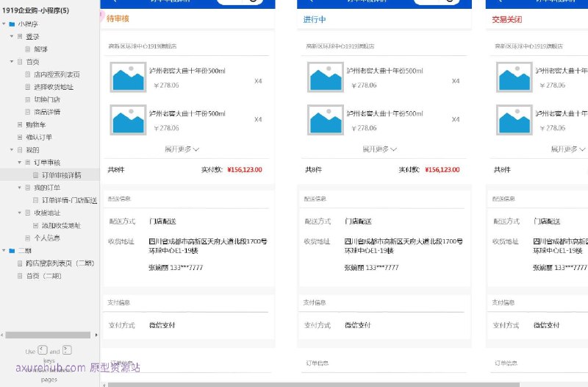Open the 店内搜索列表页 page
The image size is (588, 387).
coord(57,74)
